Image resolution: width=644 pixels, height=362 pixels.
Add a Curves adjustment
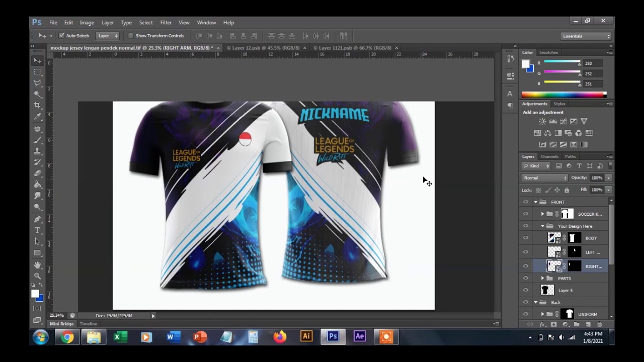[563, 121]
